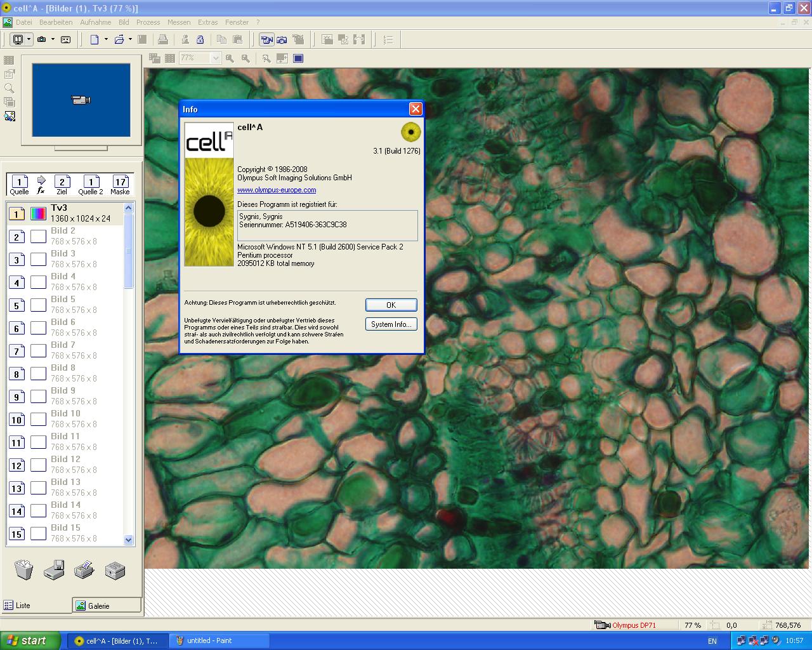
Task: Open the www.olympus-europe.com link
Action: coord(277,190)
